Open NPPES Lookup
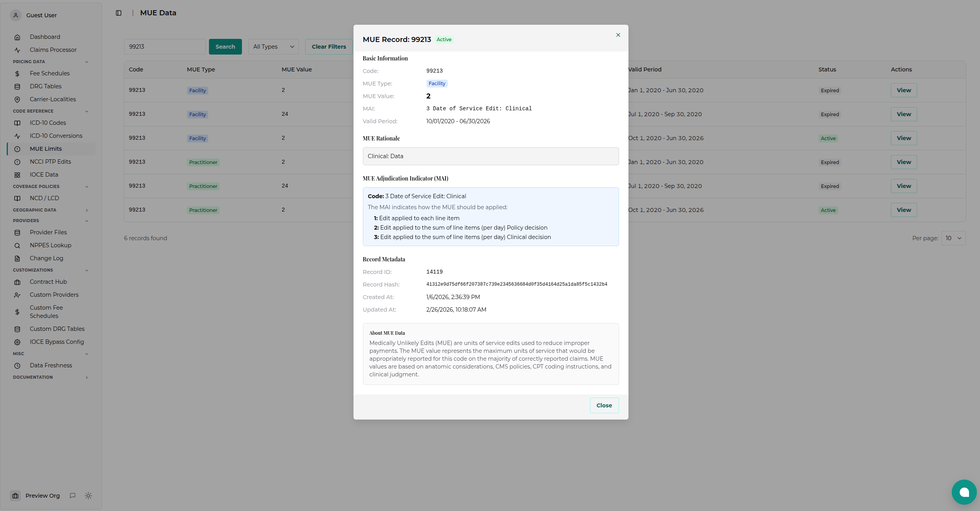Screen dimensions: 980x511 (51, 245)
